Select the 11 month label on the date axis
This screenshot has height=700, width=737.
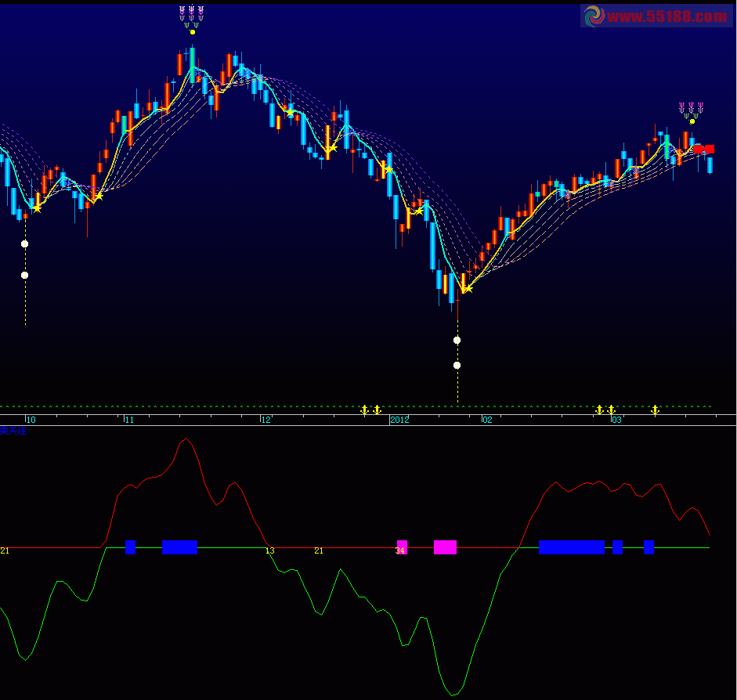(130, 420)
